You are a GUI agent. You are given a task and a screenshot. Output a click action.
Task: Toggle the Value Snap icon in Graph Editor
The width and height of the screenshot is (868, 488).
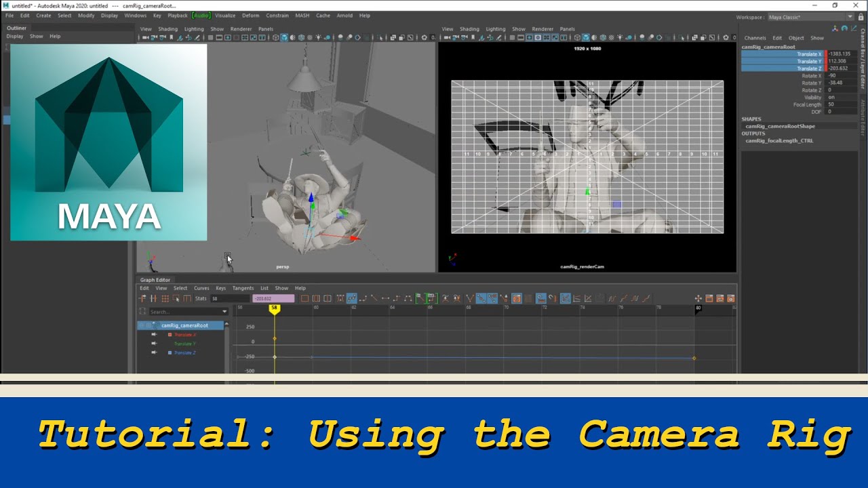coord(552,298)
